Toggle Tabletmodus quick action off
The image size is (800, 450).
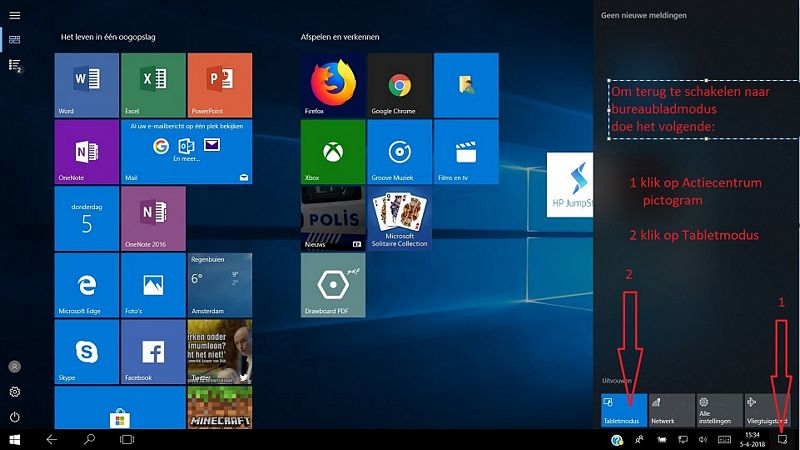(624, 410)
